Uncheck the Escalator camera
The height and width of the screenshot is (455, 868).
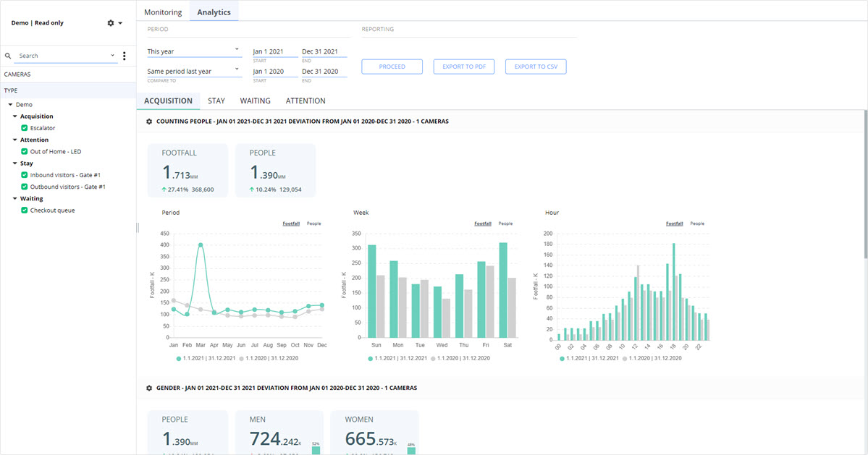click(x=25, y=128)
